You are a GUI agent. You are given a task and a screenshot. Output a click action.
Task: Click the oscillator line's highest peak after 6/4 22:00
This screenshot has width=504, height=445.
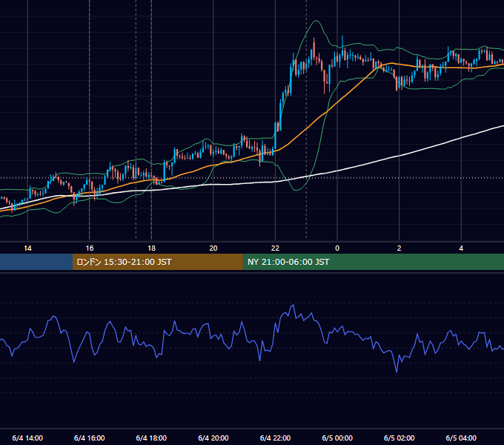[x=293, y=305]
